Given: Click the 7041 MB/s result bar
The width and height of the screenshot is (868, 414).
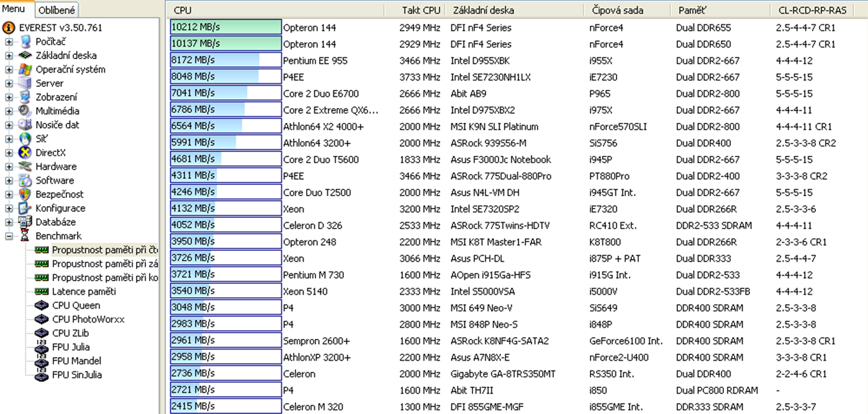Looking at the screenshot, I should click(226, 93).
